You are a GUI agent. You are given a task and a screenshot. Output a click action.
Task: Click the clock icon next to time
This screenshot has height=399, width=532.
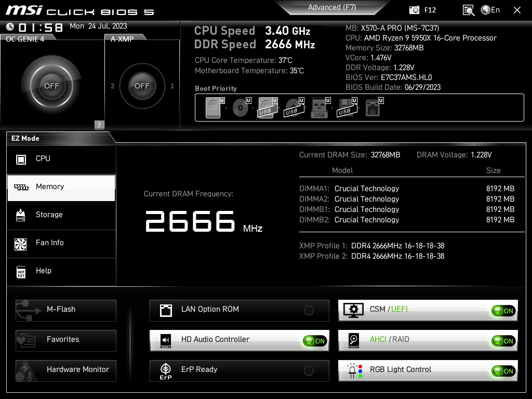(10, 26)
